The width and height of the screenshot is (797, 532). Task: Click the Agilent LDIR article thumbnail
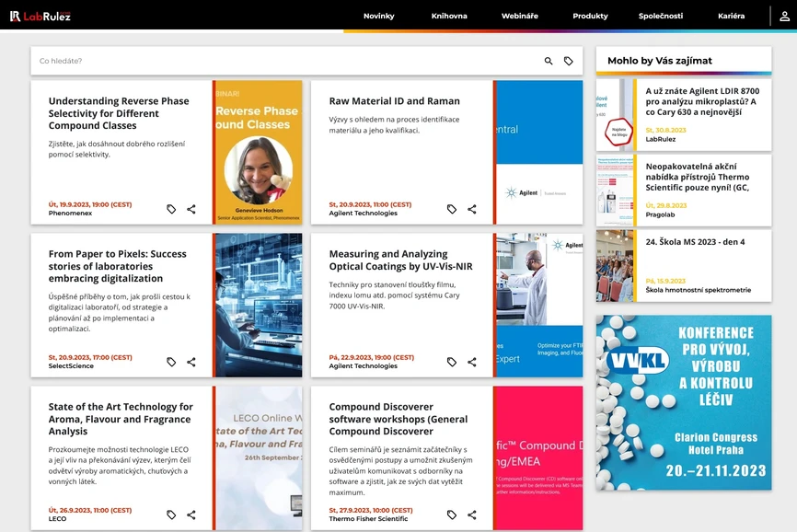[615, 115]
